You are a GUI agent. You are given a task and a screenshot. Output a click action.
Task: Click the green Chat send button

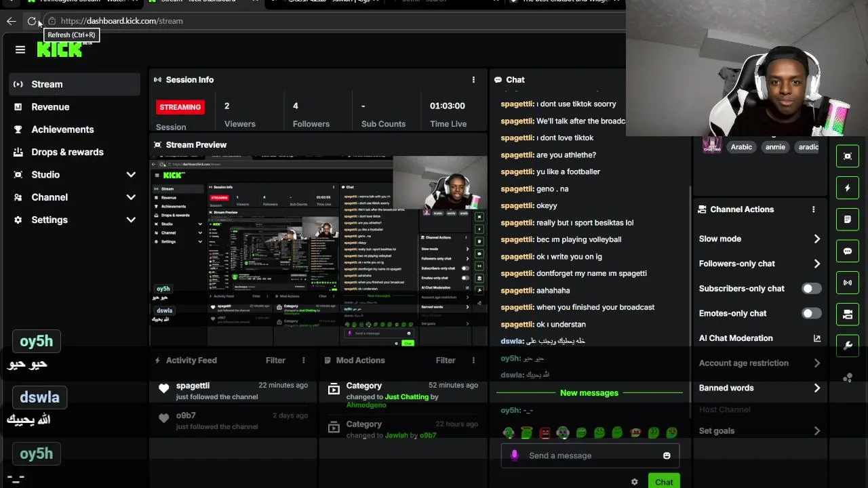point(664,481)
